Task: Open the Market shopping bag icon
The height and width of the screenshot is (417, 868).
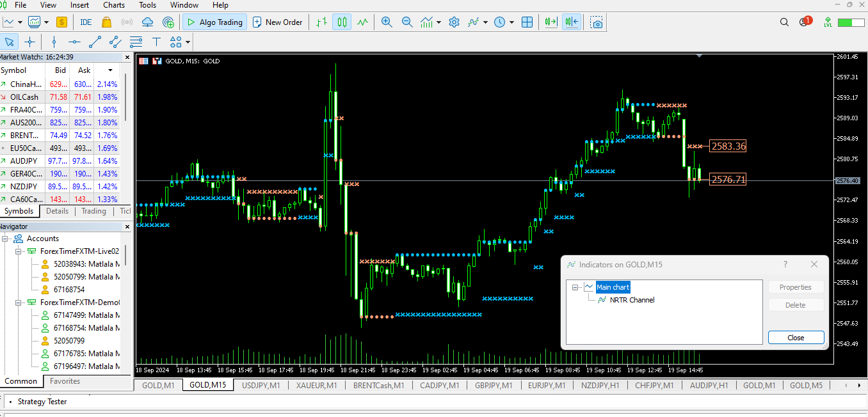Action: coord(106,22)
